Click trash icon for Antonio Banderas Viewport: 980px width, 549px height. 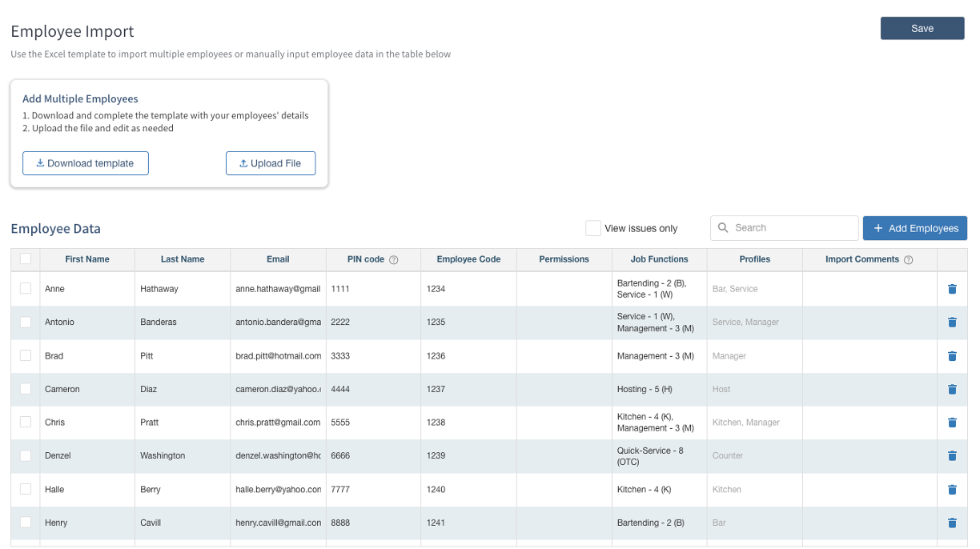(x=952, y=323)
